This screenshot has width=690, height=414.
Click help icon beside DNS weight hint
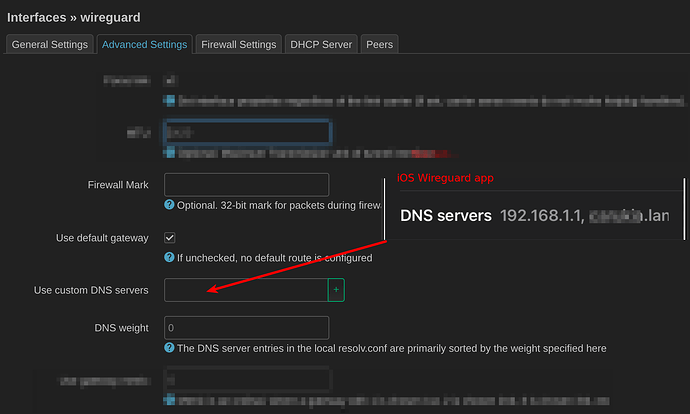tap(169, 348)
